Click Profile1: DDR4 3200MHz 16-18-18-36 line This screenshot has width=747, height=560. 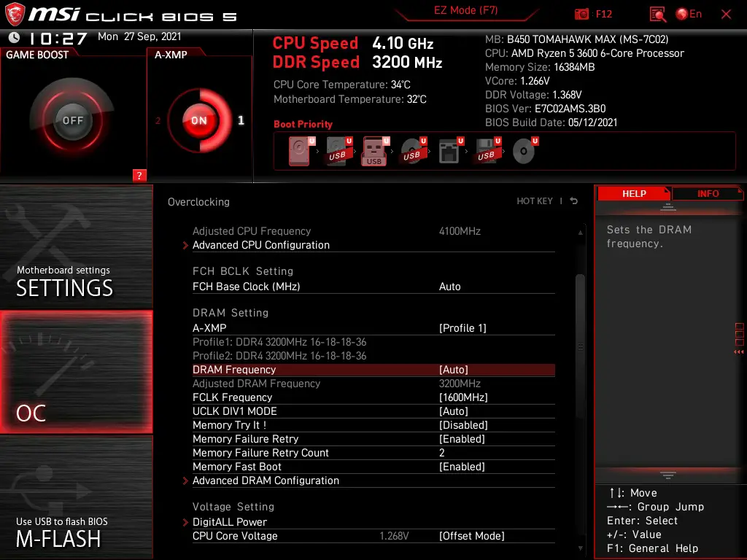pyautogui.click(x=279, y=342)
